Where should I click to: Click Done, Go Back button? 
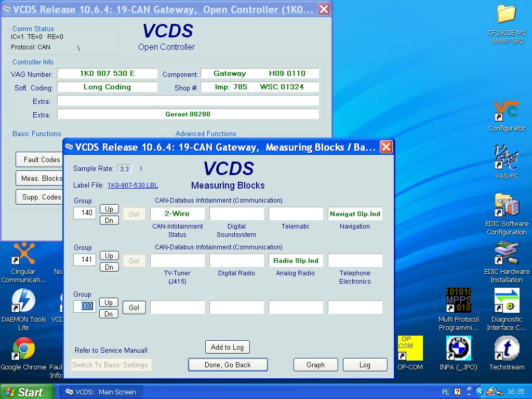[x=228, y=365]
